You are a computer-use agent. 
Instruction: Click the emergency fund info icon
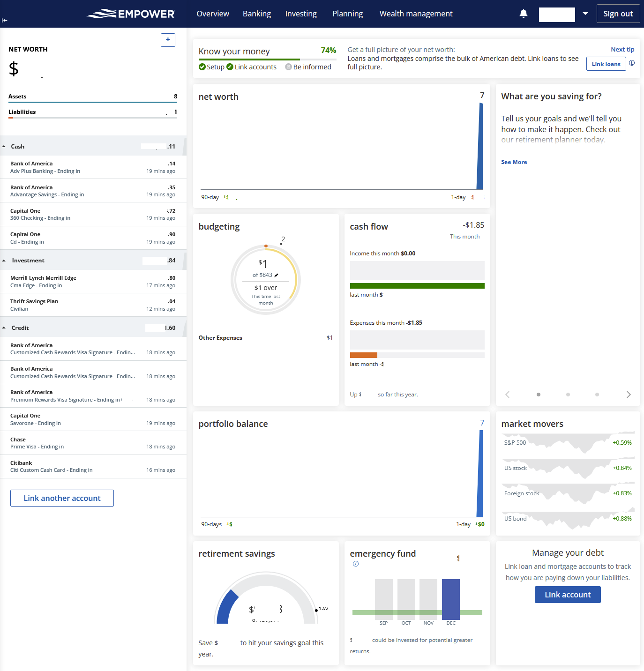pos(356,564)
